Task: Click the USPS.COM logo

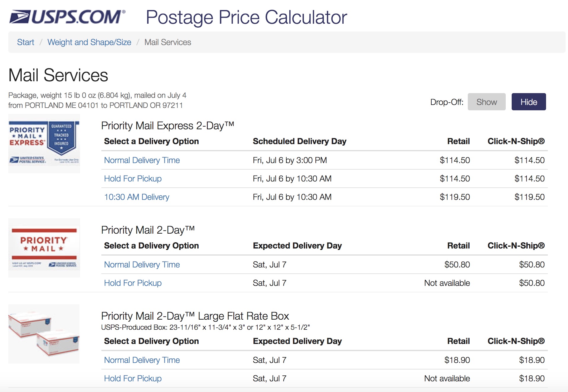Action: 67,17
